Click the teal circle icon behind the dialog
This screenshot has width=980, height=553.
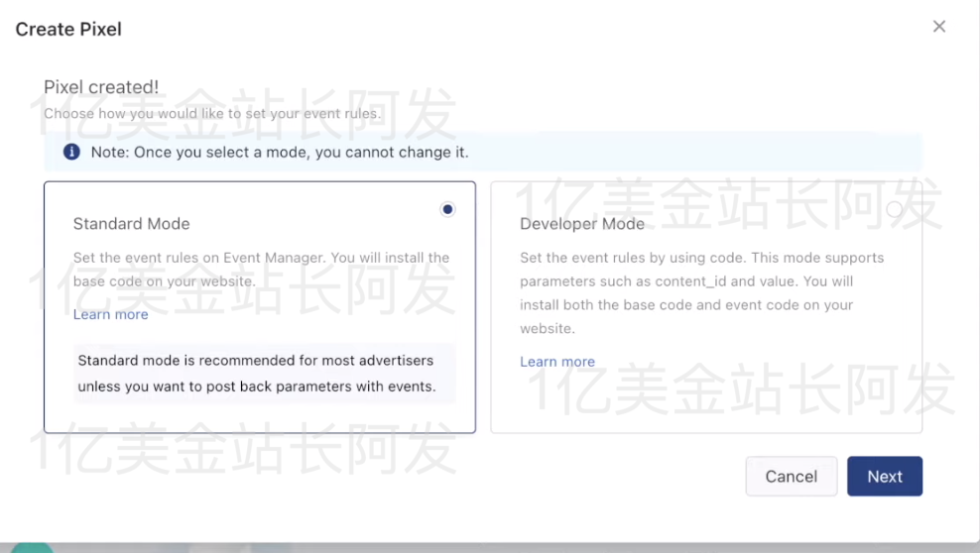tap(30, 548)
